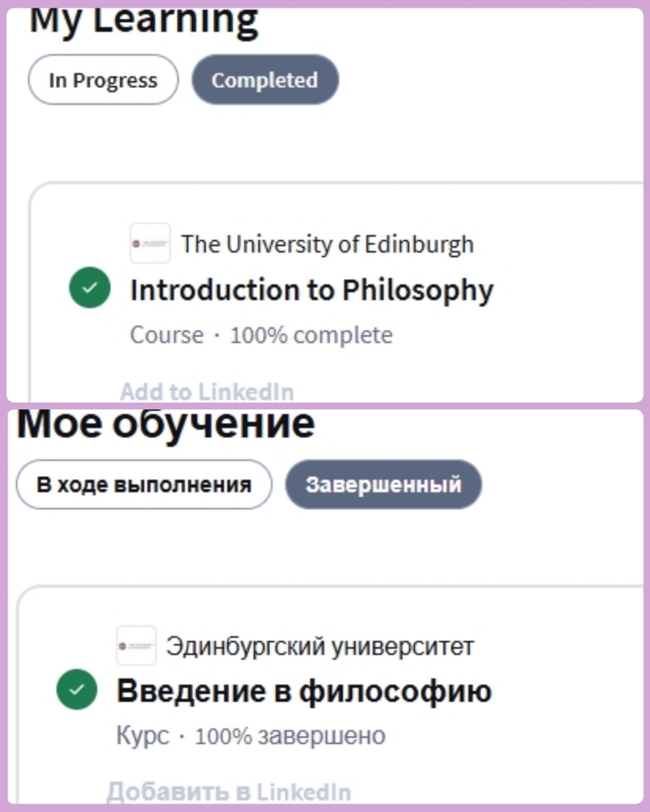Select the Completed filter tab
This screenshot has width=650, height=812.
(265, 80)
